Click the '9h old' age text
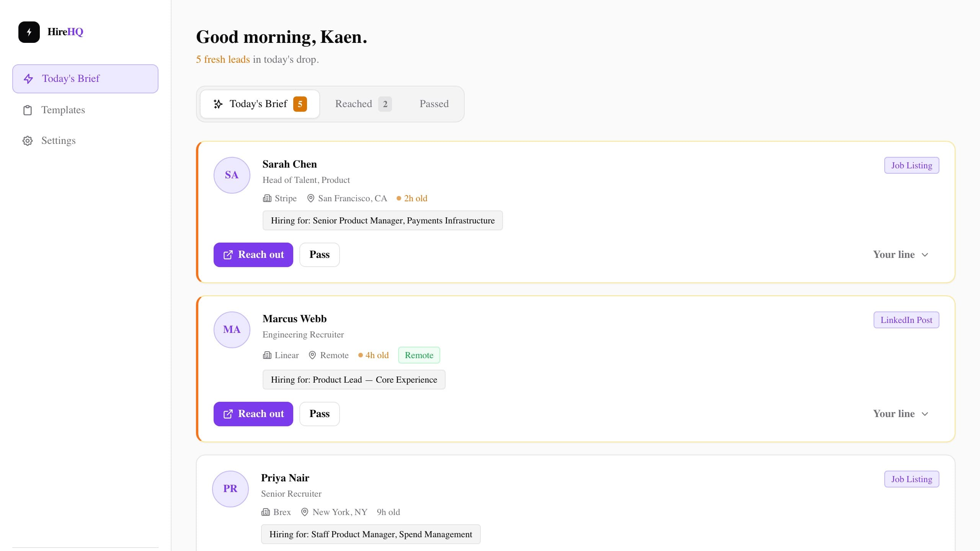 (x=388, y=512)
